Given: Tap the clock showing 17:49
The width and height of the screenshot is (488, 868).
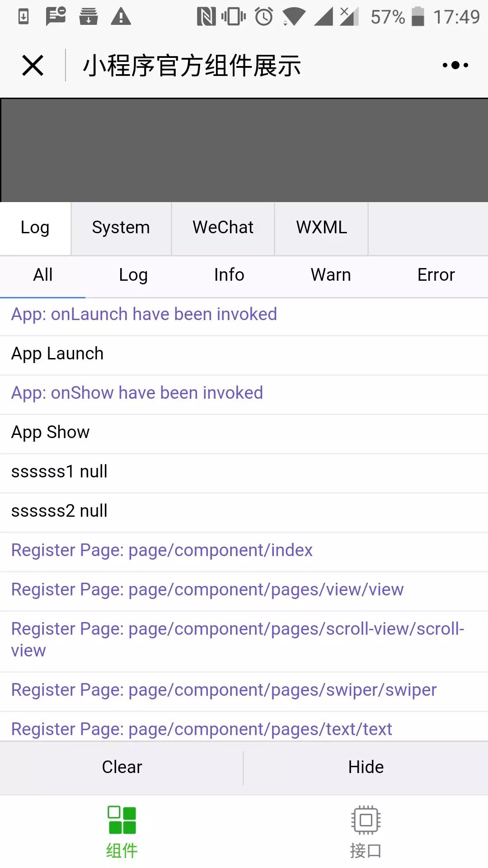Looking at the screenshot, I should 456,17.
